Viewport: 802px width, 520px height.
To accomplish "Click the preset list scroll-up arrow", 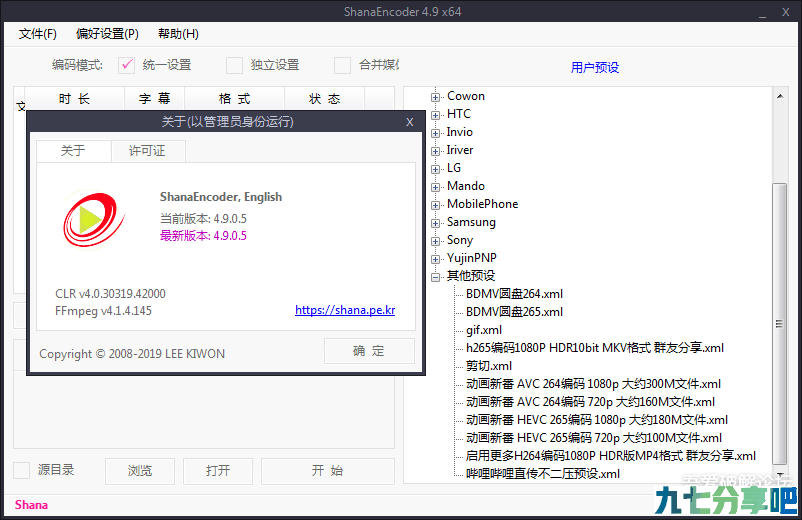I will pyautogui.click(x=779, y=96).
